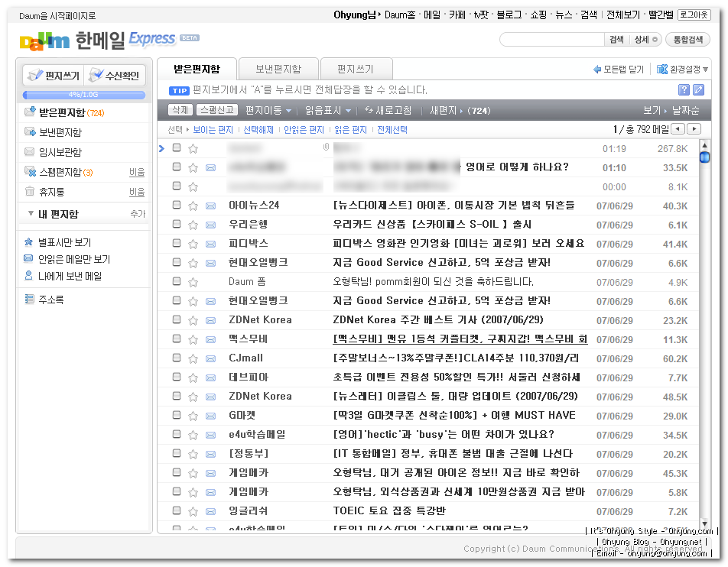Viewport: 728px width, 567px height.
Task: Click the mail list scrollbar thumb
Action: [x=705, y=157]
